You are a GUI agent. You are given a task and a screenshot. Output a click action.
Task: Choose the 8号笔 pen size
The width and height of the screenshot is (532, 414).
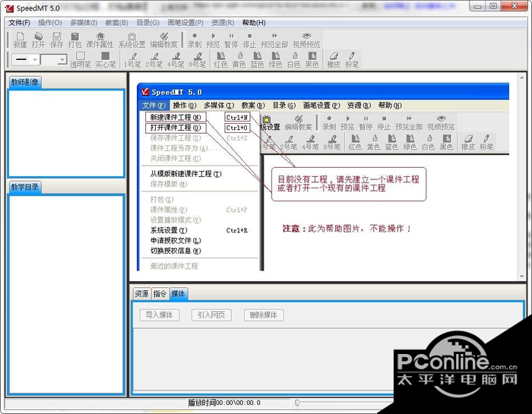click(x=198, y=60)
